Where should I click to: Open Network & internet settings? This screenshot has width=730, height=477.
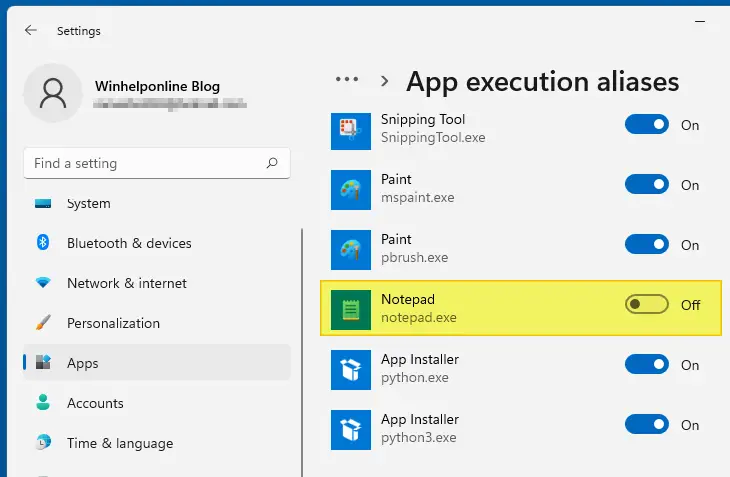(x=157, y=283)
